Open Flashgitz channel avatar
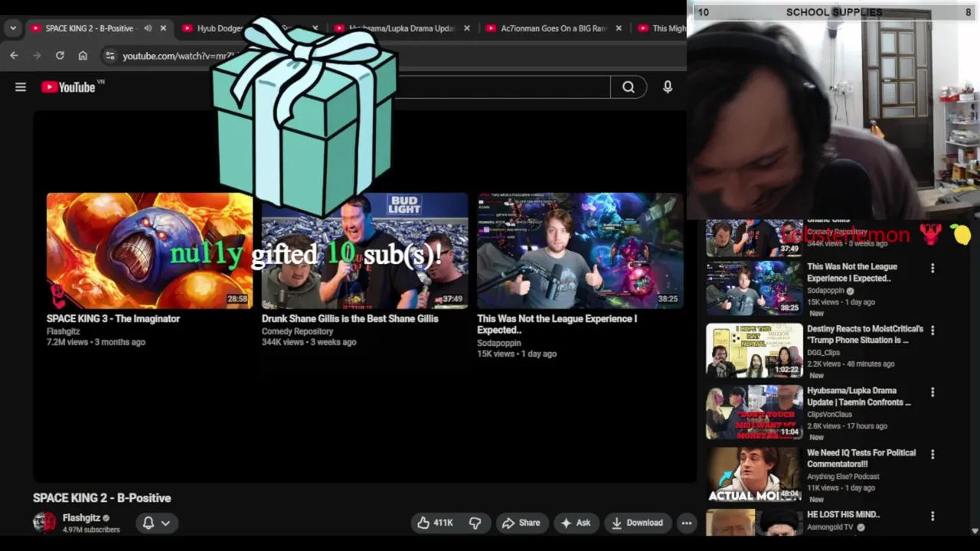The image size is (980, 551). 44,522
